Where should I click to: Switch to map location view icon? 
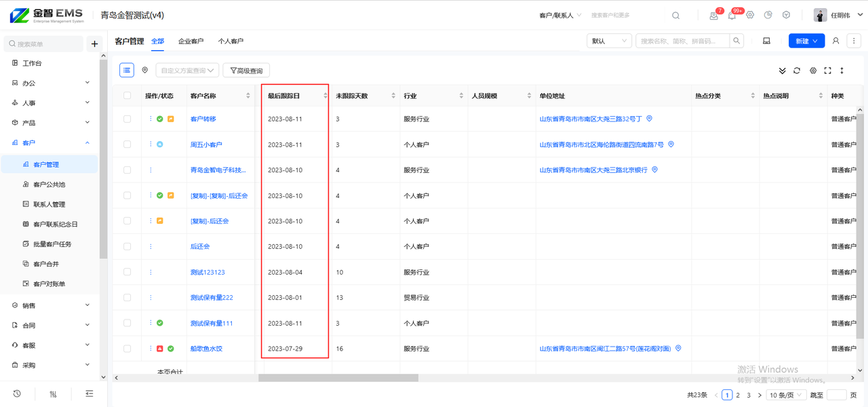[144, 70]
